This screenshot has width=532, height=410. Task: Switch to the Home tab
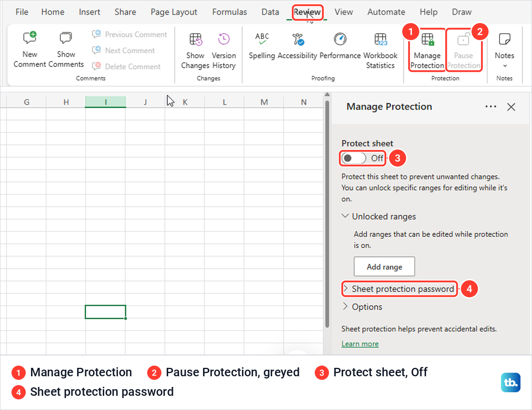point(53,12)
